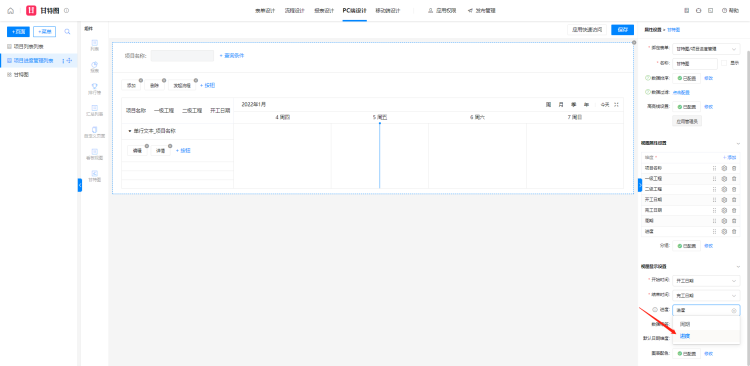Clear the 进度 dropdown using its x icon

[x=734, y=311]
